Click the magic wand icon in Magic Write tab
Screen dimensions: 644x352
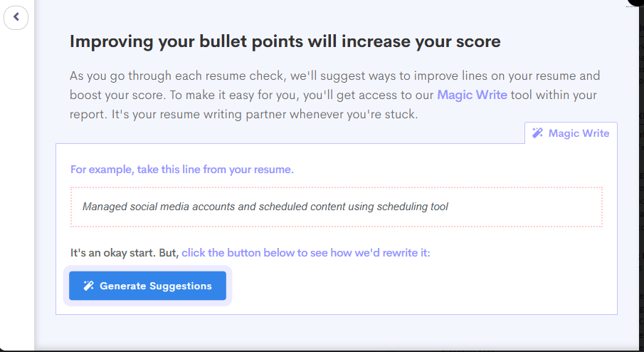tap(537, 133)
